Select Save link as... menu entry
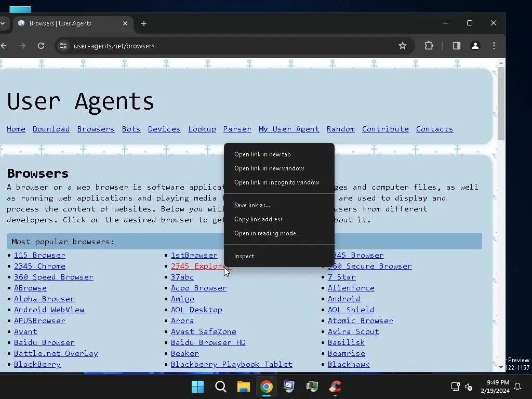The width and height of the screenshot is (532, 399). tap(279, 205)
